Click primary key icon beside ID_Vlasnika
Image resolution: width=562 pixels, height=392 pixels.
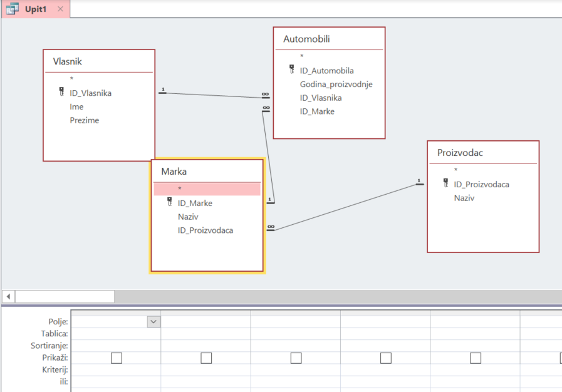(x=61, y=93)
